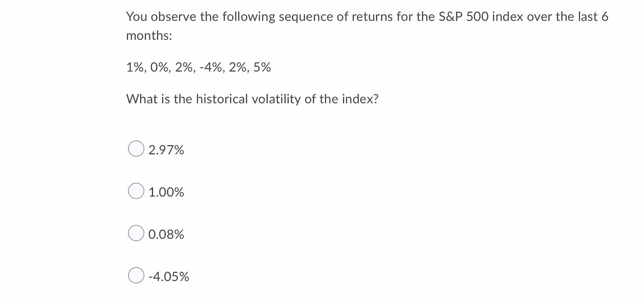This screenshot has height=301, width=644.
Task: Click the 0.08% answer label text
Action: pyautogui.click(x=166, y=234)
